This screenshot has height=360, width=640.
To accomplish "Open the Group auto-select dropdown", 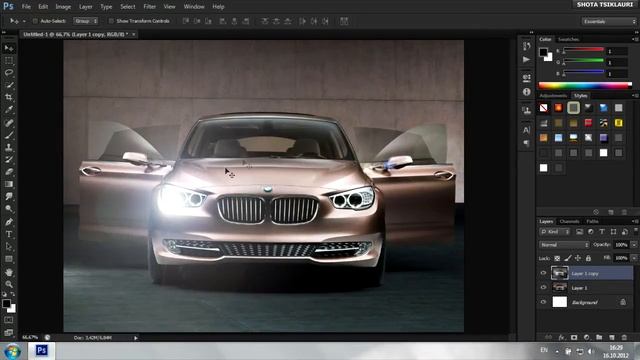I will coord(86,21).
